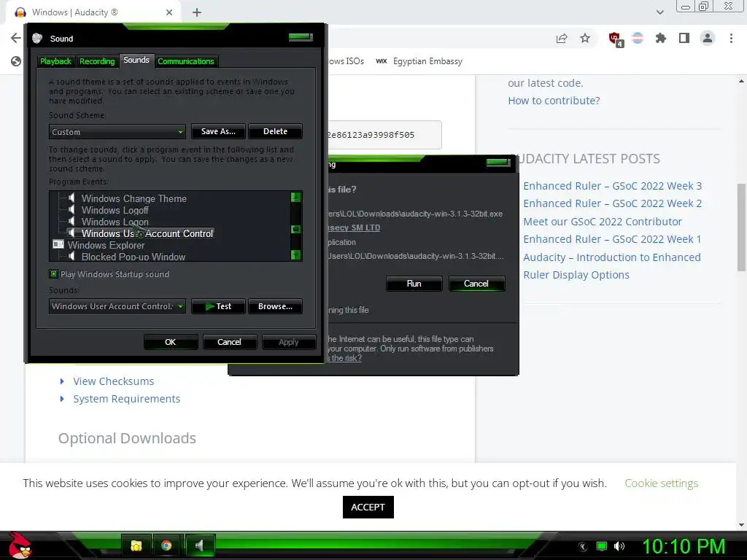Click the Test sound button
This screenshot has width=747, height=560.
(218, 306)
